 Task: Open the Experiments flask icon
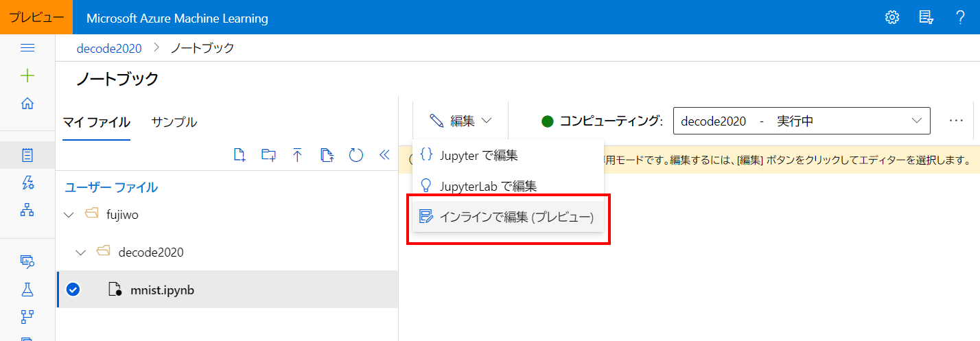[x=27, y=289]
